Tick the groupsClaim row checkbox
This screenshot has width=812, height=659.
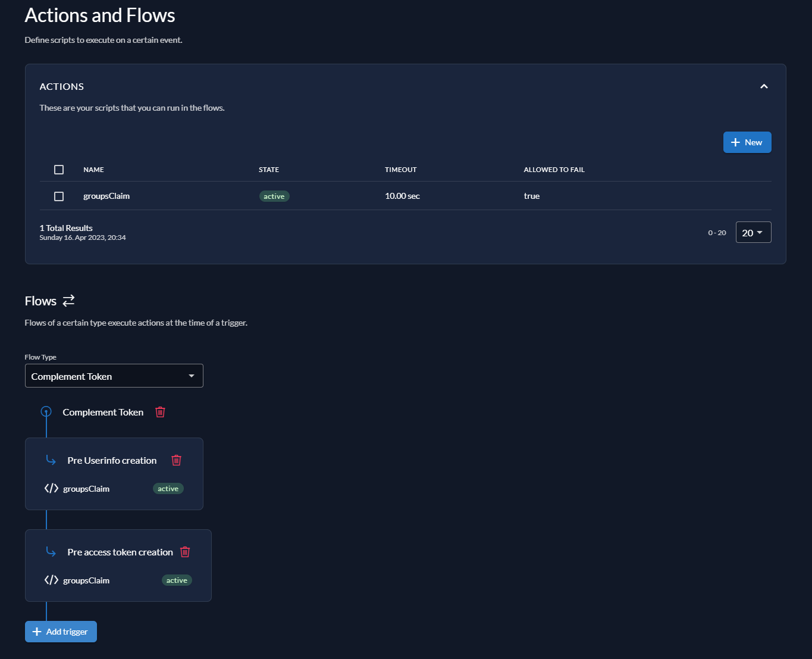coord(59,196)
